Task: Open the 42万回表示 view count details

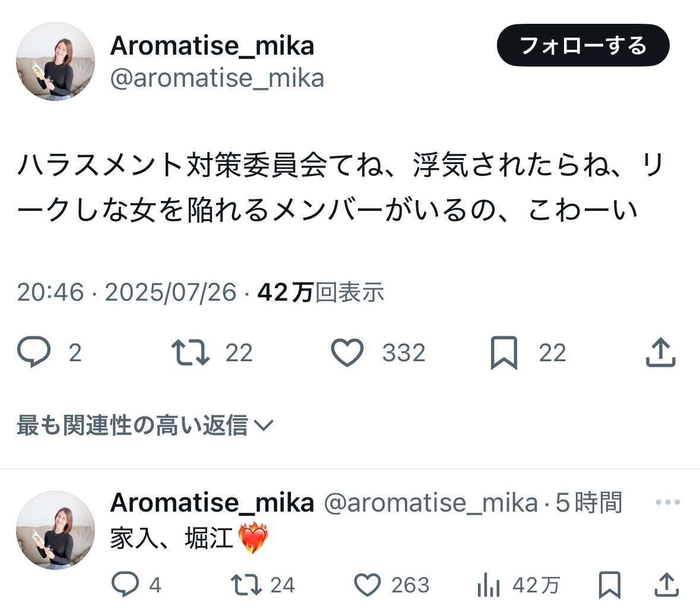Action: click(321, 292)
